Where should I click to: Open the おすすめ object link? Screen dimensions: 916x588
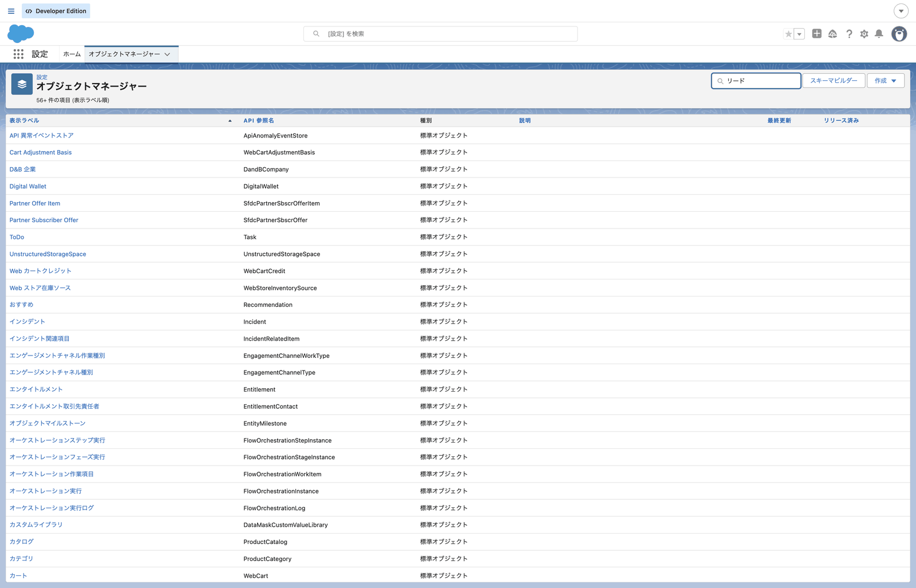click(21, 305)
